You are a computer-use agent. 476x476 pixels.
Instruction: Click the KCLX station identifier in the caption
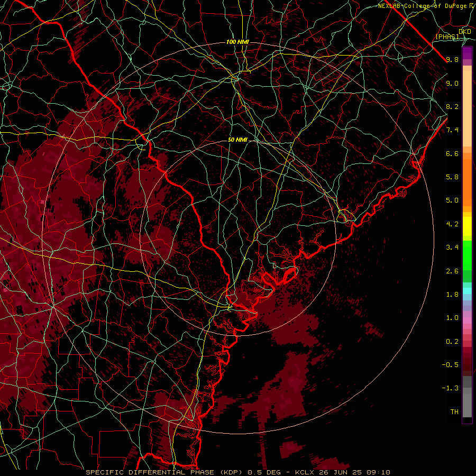point(306,472)
